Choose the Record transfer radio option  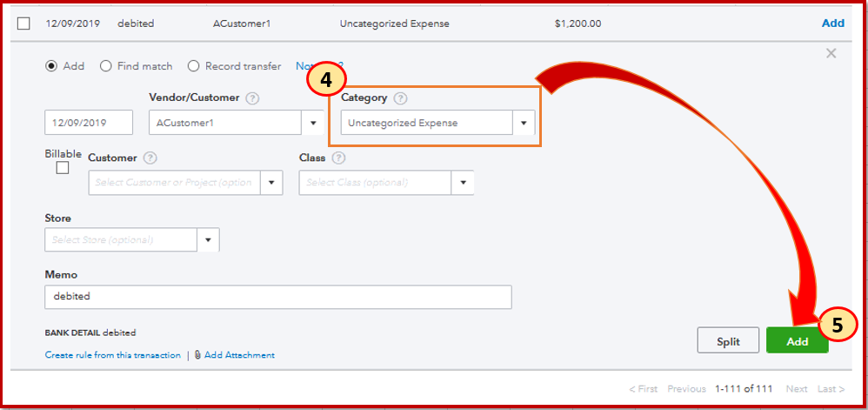(x=194, y=66)
